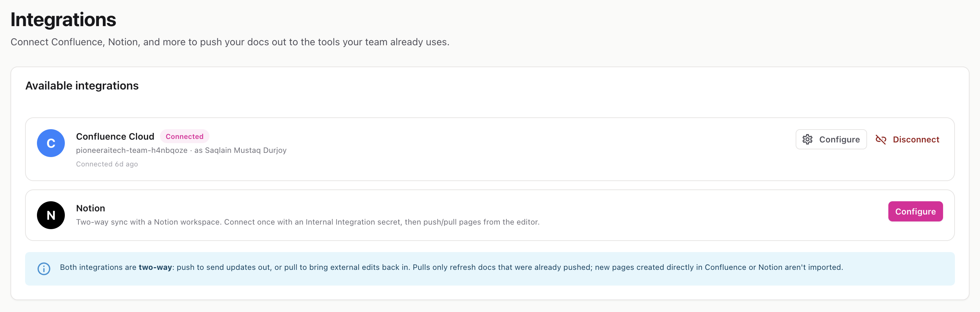Click the pioneeraitech-team-h4nbqoze workspace line

point(181,150)
